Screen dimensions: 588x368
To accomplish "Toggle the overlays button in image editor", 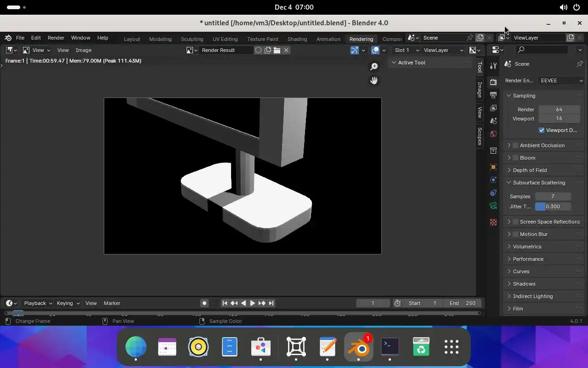I will (375, 50).
